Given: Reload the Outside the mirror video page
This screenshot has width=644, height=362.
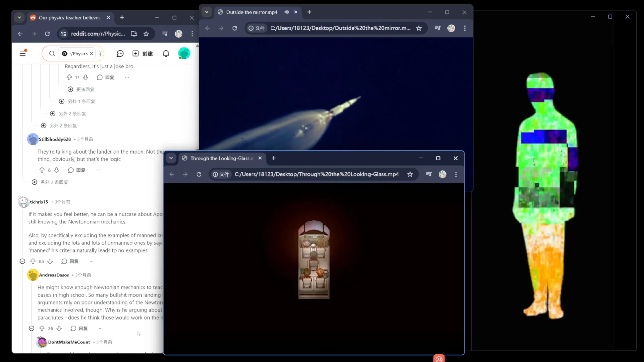Looking at the screenshot, I should pos(235,28).
